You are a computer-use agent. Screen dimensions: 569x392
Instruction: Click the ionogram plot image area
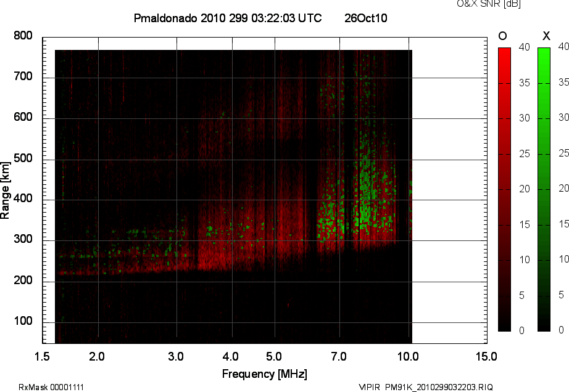click(x=233, y=197)
